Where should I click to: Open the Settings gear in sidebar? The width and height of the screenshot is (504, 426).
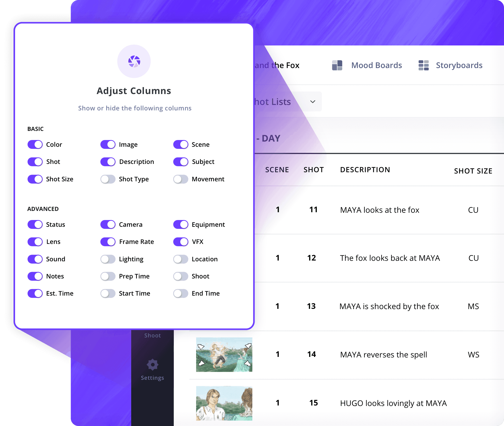(152, 365)
